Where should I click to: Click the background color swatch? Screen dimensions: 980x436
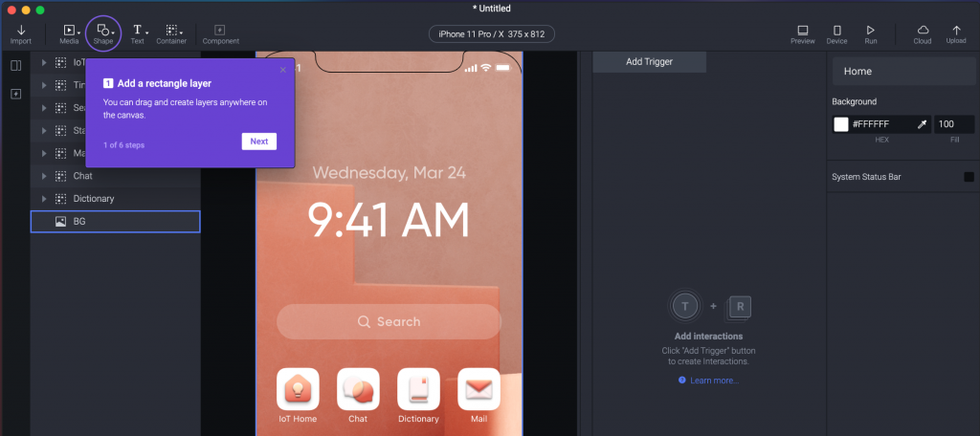(x=841, y=124)
